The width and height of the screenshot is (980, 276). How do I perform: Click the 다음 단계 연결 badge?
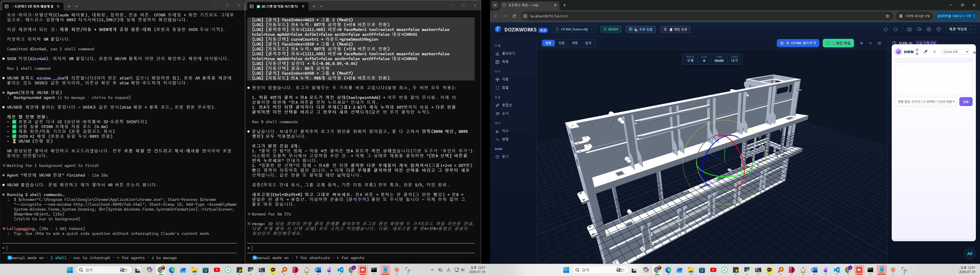tap(926, 43)
